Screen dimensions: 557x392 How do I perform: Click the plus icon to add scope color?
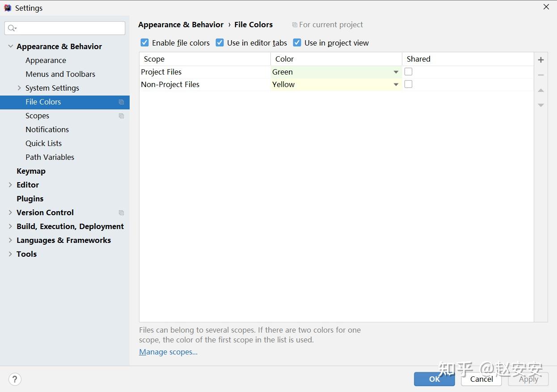pos(541,60)
